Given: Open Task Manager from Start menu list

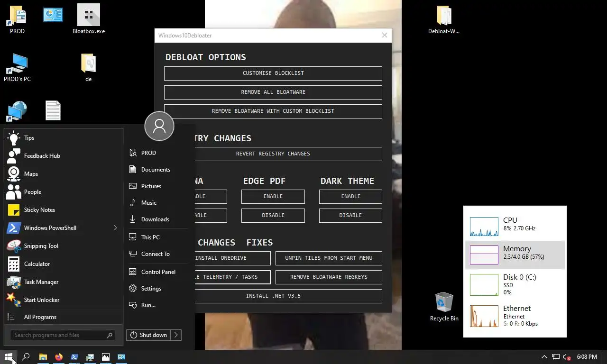Looking at the screenshot, I should click(x=64, y=282).
